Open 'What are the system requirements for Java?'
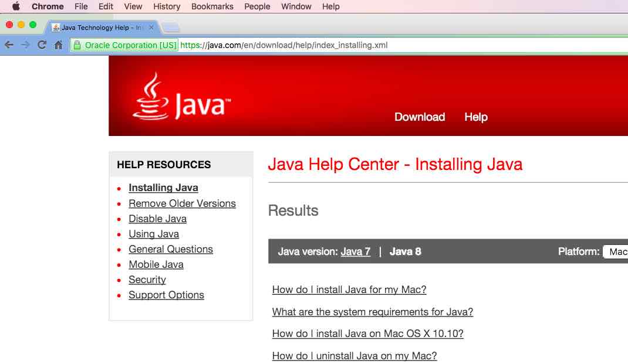Viewport: 628px width, 364px height. [x=373, y=312]
